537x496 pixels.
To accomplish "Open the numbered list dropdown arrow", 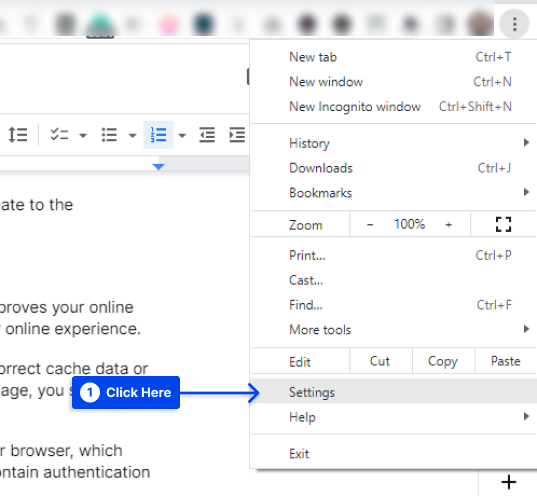I will pos(182,136).
